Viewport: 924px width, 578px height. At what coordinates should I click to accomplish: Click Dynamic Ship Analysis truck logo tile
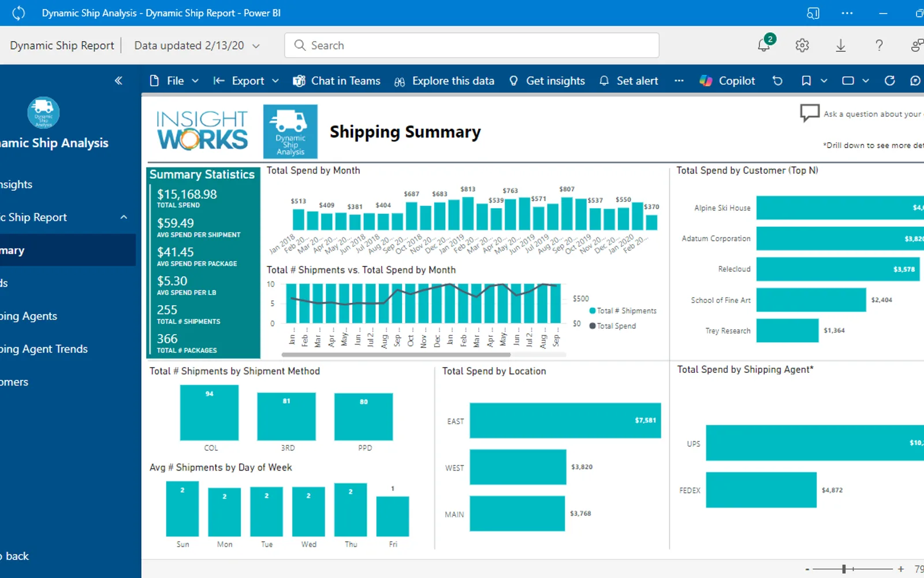coord(290,131)
